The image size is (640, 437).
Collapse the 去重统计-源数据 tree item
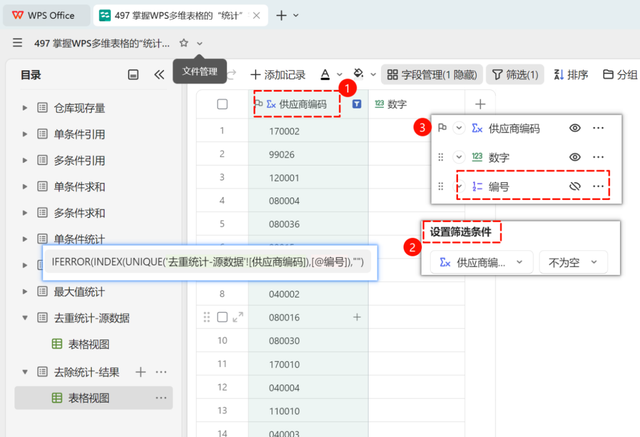point(24,318)
